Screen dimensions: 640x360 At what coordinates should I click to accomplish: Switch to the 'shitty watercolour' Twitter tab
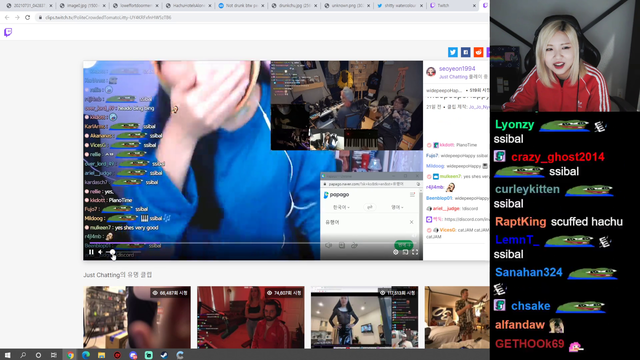[400, 6]
